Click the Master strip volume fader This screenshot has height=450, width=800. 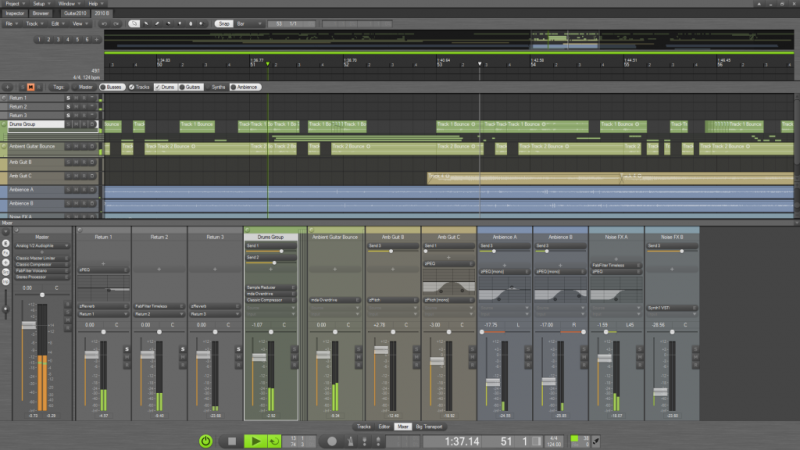click(x=29, y=325)
